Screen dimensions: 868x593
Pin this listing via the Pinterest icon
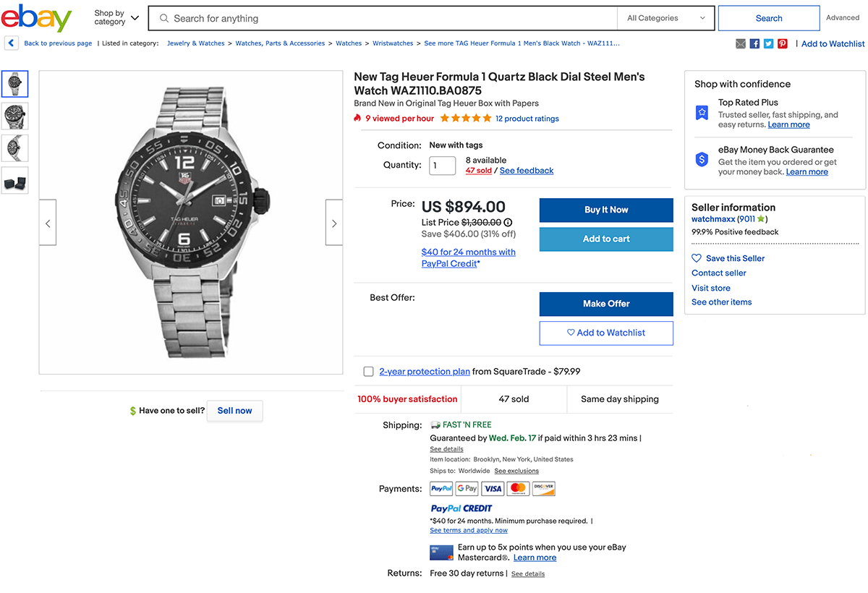pos(782,43)
